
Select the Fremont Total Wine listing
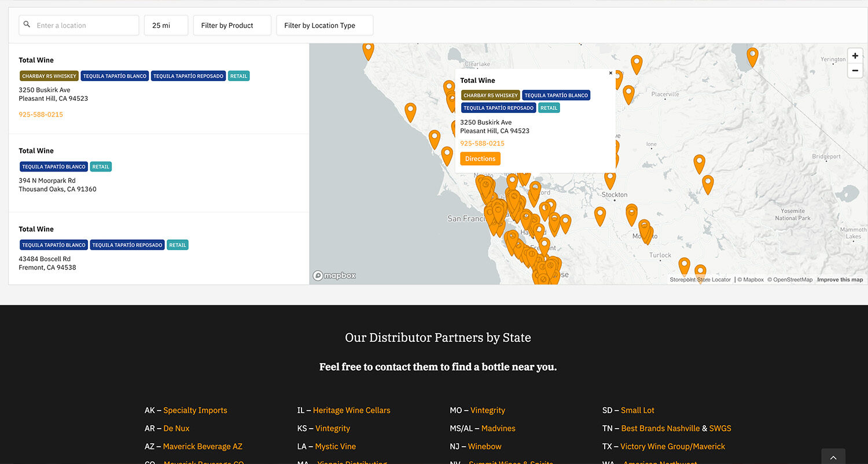[36, 229]
